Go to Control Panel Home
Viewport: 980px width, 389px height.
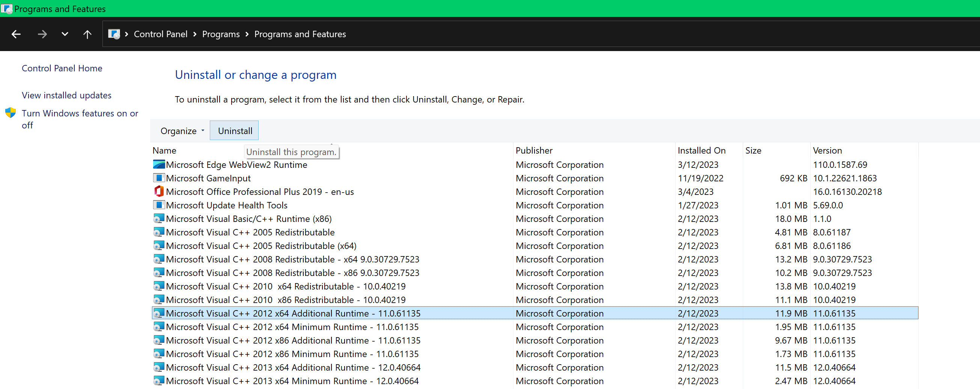click(x=62, y=68)
